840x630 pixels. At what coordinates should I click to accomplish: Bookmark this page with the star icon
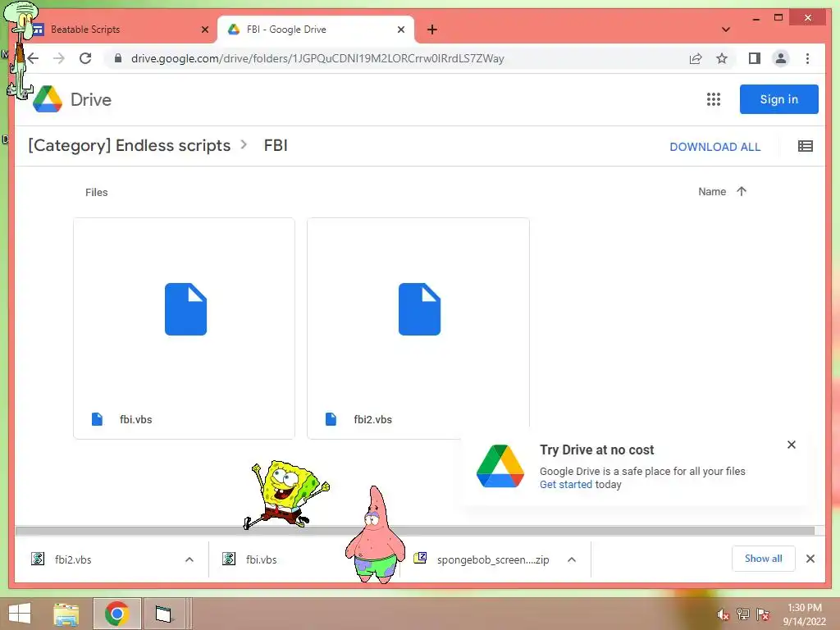coord(722,58)
